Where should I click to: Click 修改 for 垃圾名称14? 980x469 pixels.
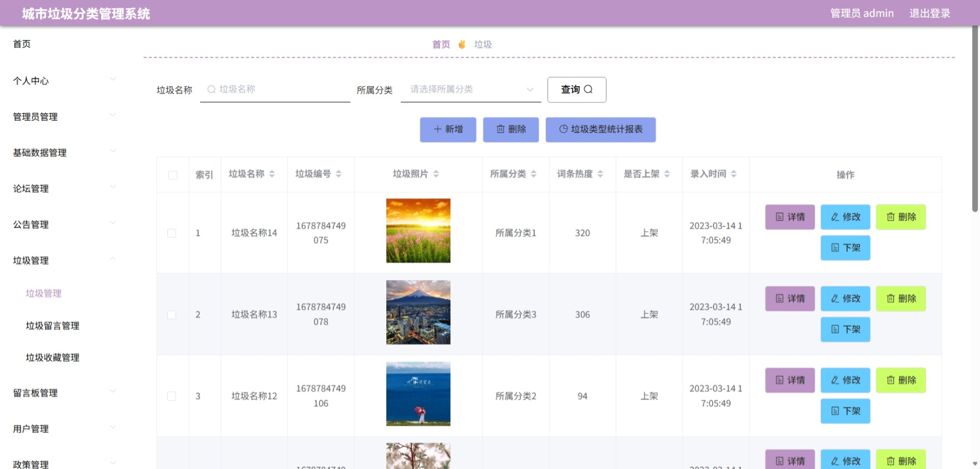(845, 217)
